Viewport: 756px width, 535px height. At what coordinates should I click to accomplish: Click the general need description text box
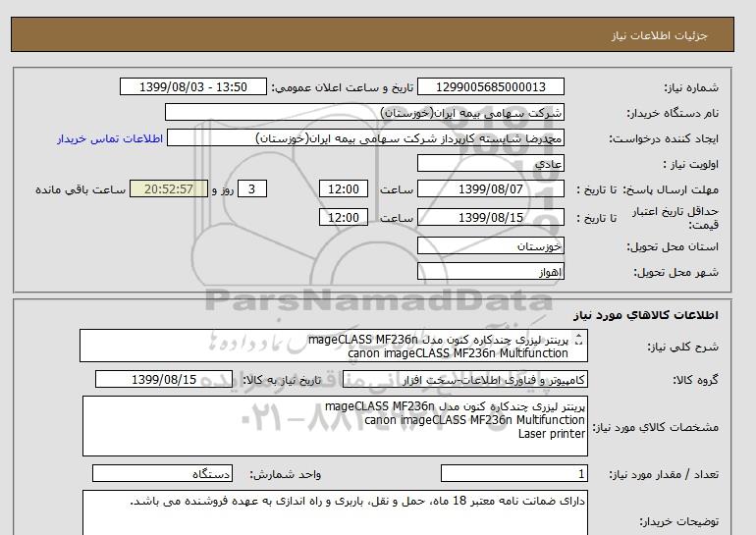[x=334, y=347]
